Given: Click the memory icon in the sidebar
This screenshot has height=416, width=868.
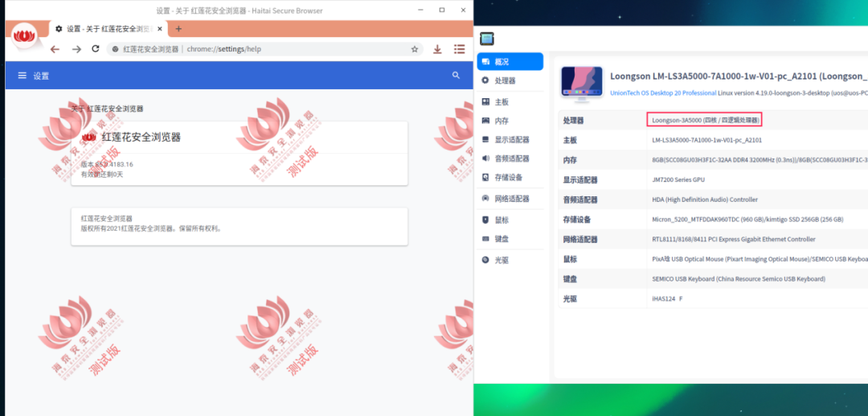Looking at the screenshot, I should click(485, 121).
